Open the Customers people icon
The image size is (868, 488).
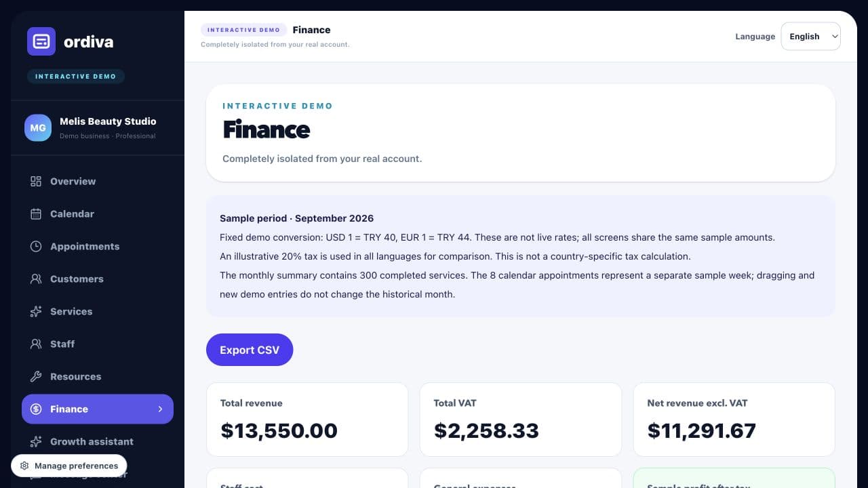pos(36,279)
